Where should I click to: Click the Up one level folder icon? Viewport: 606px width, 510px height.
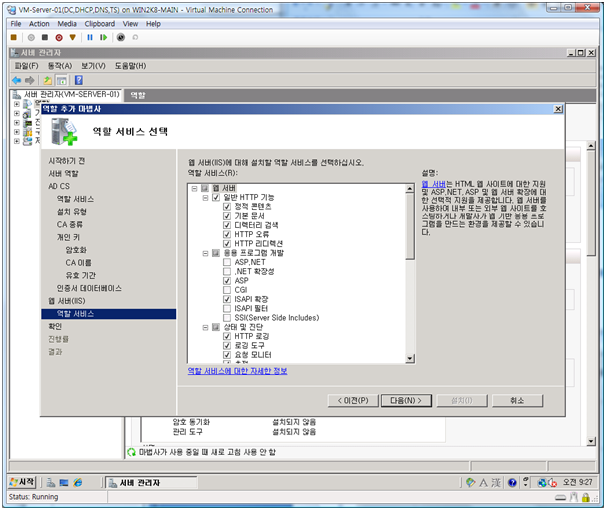(48, 80)
